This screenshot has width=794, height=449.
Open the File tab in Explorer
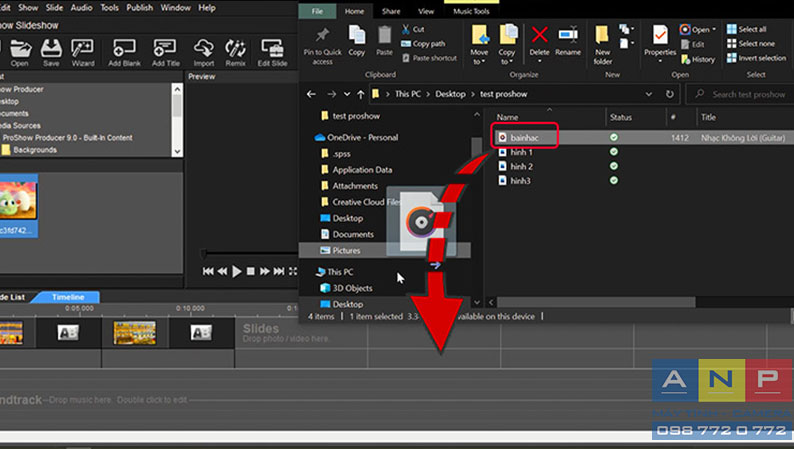(x=317, y=11)
